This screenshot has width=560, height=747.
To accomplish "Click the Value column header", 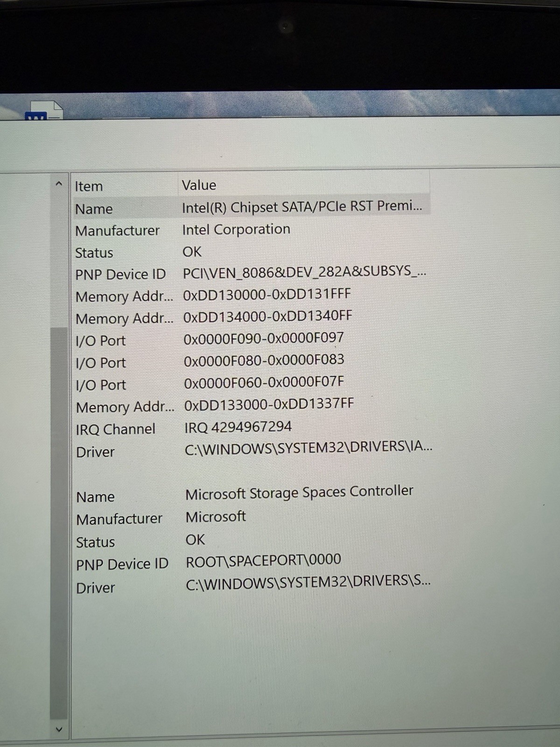I will (199, 185).
